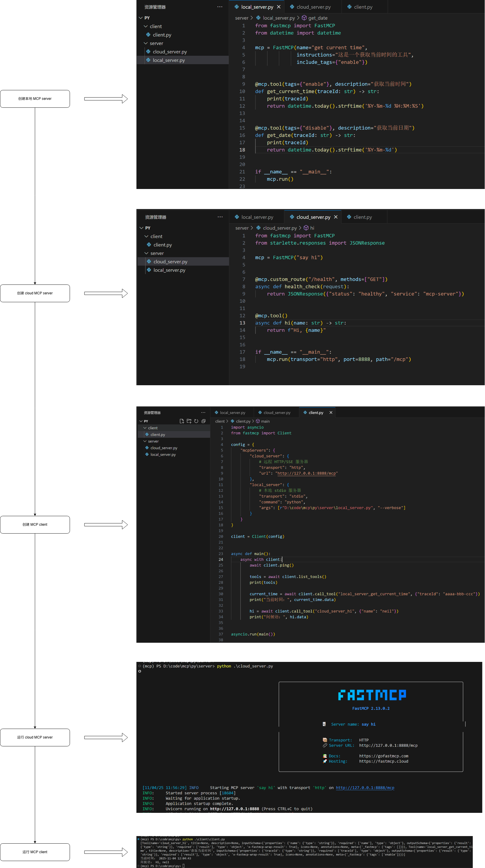Viewport: 485px width, 868px height.
Task: Close the active local_server.py tab via its X
Action: pyautogui.click(x=279, y=7)
